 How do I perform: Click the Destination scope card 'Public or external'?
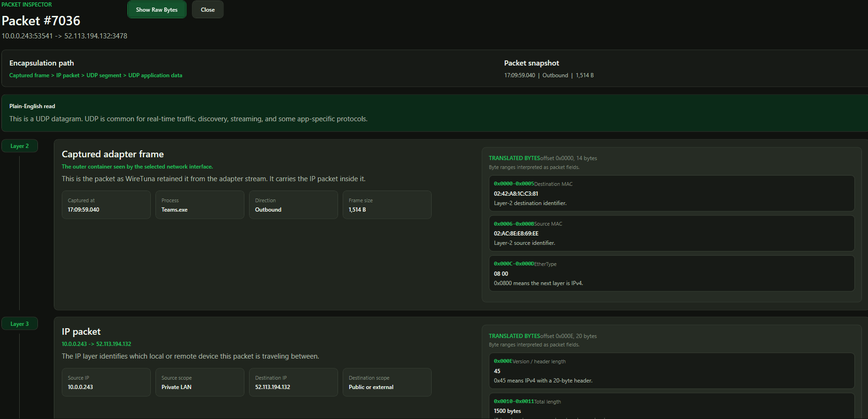tap(387, 382)
